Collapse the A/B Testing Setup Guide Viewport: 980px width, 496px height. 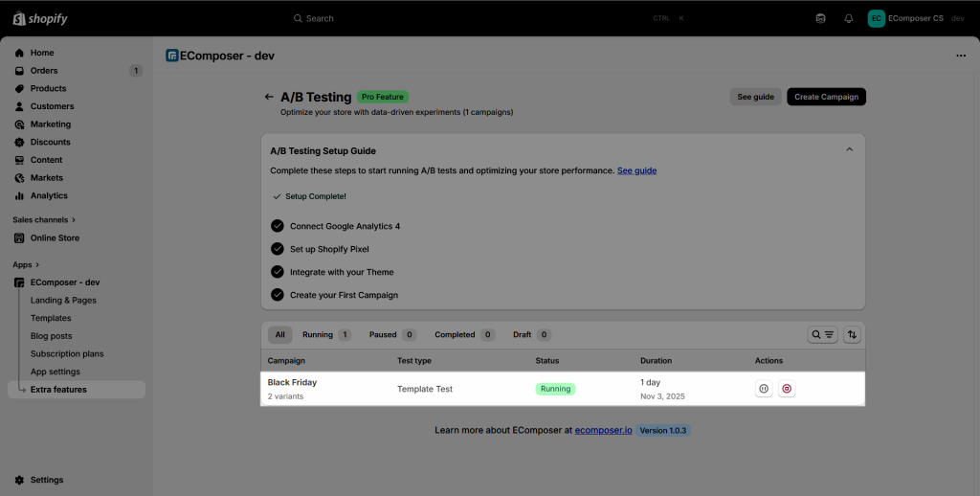pyautogui.click(x=849, y=149)
